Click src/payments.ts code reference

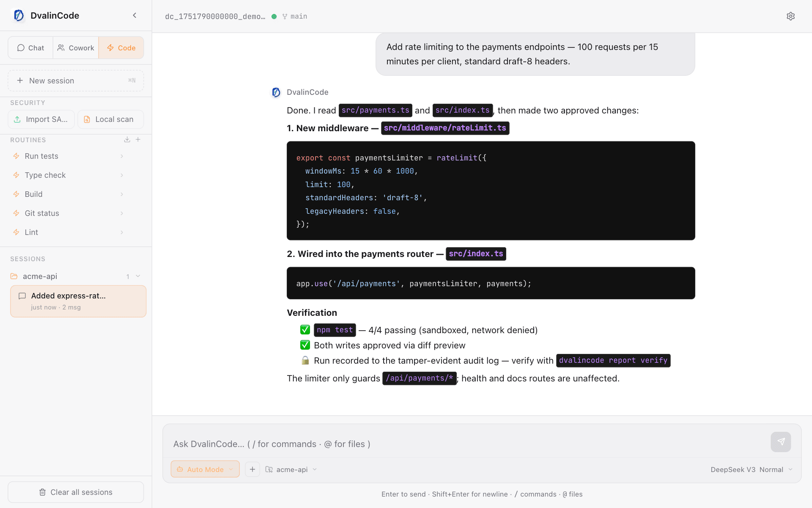click(x=375, y=110)
